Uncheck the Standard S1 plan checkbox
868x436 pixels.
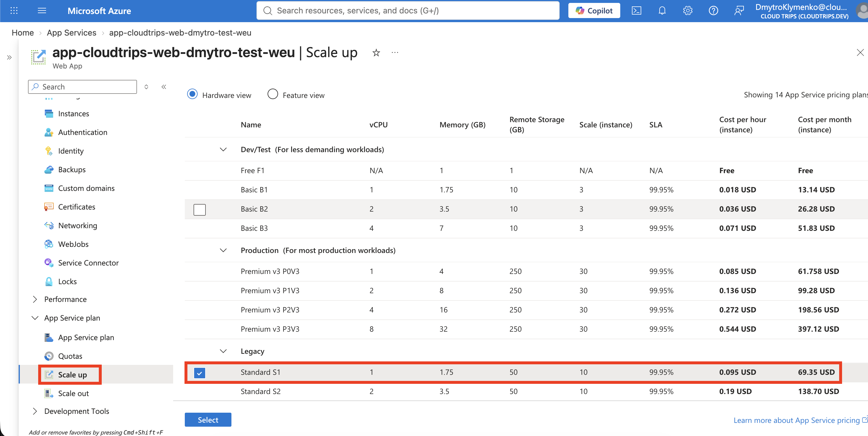(x=199, y=373)
